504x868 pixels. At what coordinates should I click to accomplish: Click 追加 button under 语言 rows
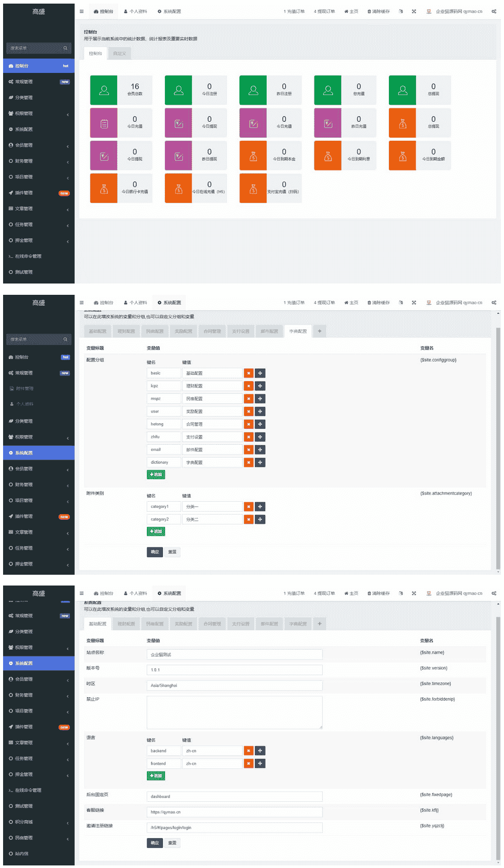(156, 776)
